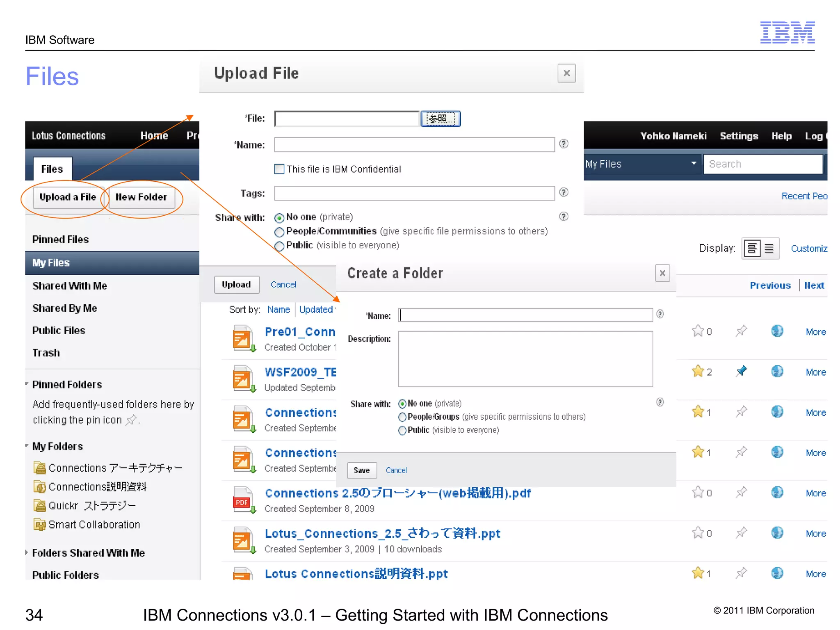Viewport: 840px width, 630px height.
Task: Click the star on the Lotus Connections説明資料.ppt row
Action: [x=698, y=573]
